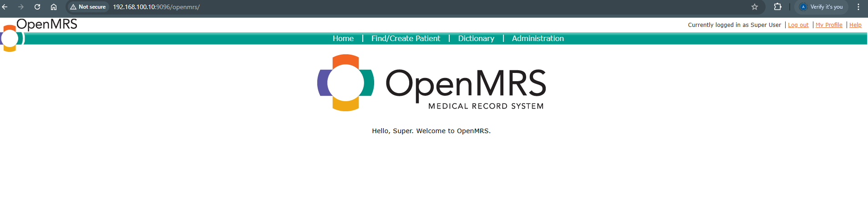Click the large OpenMRS Medical Record System logo
This screenshot has width=868, height=223.
point(431,83)
